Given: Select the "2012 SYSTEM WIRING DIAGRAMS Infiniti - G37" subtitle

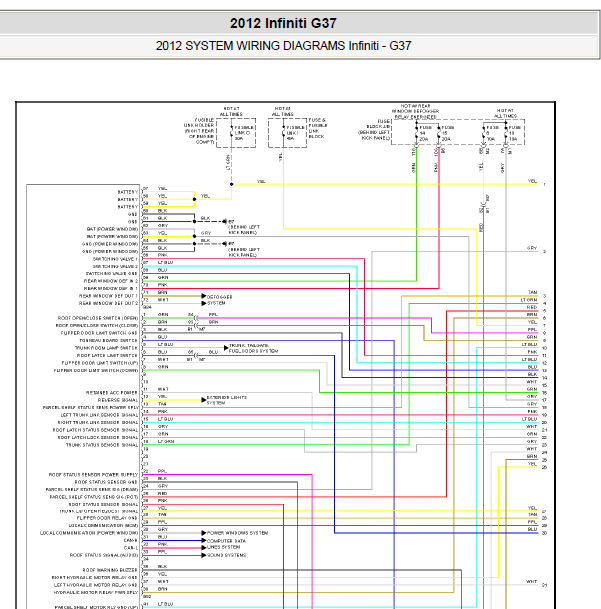Looking at the screenshot, I should click(283, 46).
